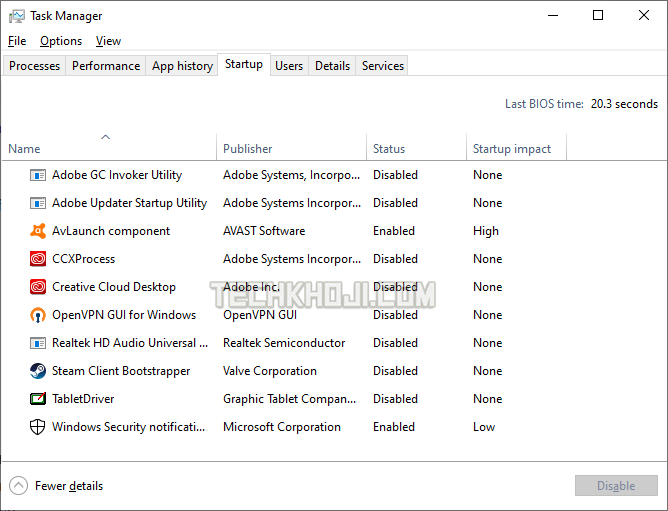Click the sort arrow above Name column
Viewport: 668px width, 511px height.
(105, 137)
